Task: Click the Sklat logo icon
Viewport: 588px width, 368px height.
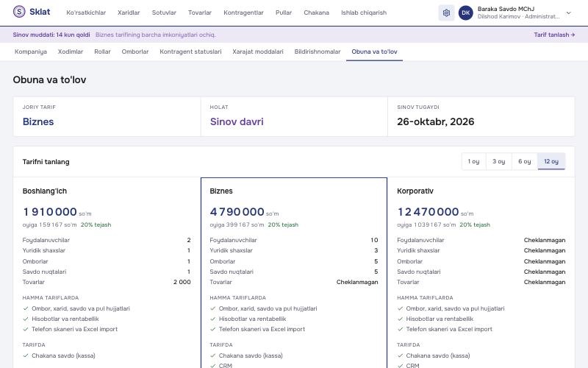Action: pyautogui.click(x=19, y=12)
